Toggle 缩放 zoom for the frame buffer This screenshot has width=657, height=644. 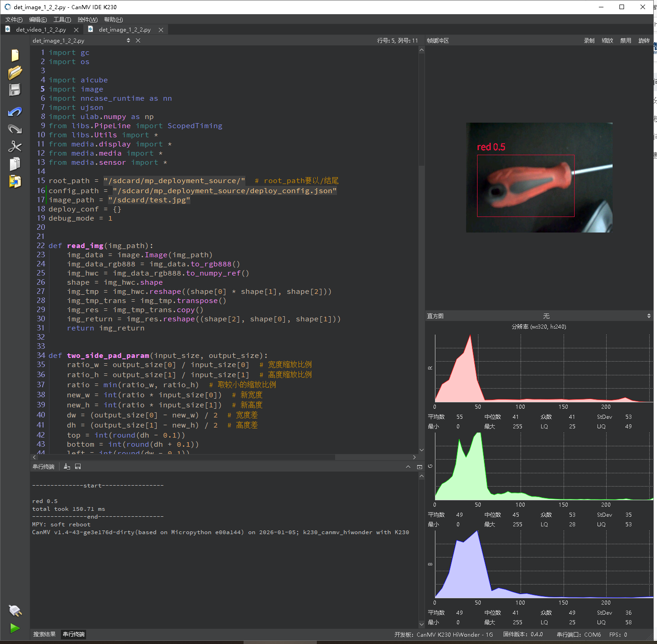pos(607,41)
